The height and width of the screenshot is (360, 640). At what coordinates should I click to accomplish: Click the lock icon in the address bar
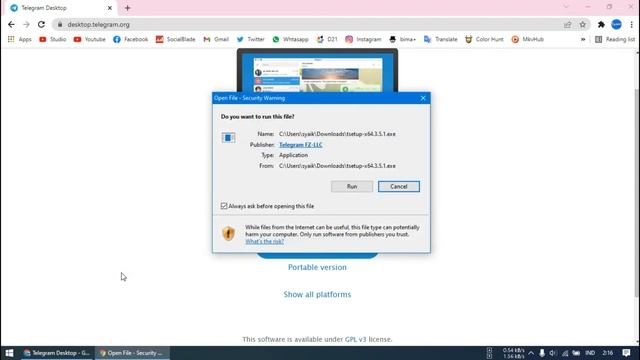pos(60,24)
